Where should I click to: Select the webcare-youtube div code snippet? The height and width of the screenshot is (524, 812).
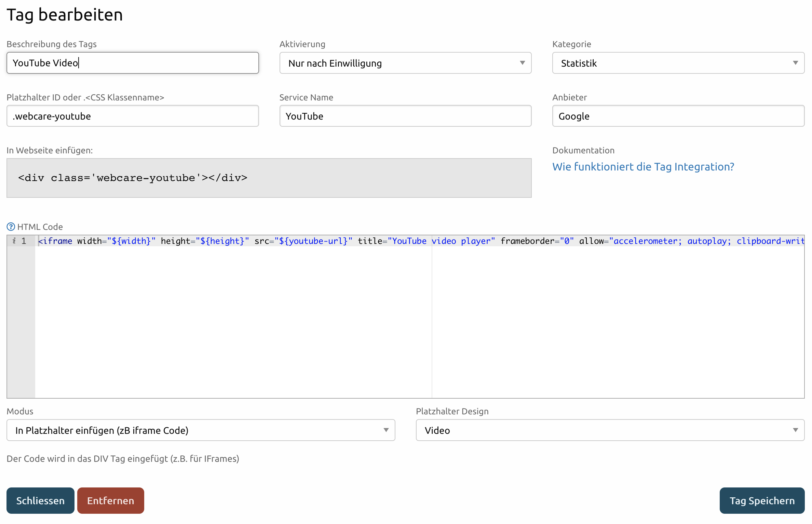[133, 178]
